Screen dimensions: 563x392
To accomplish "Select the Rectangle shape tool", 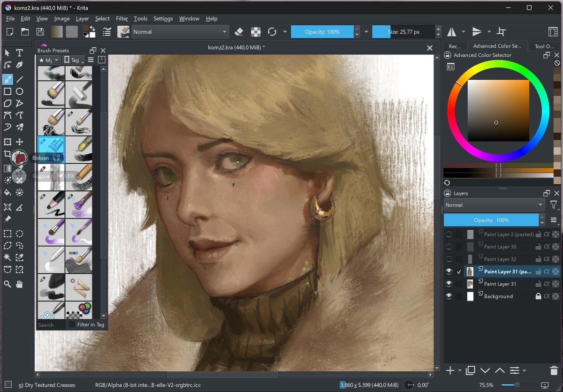I will point(8,91).
